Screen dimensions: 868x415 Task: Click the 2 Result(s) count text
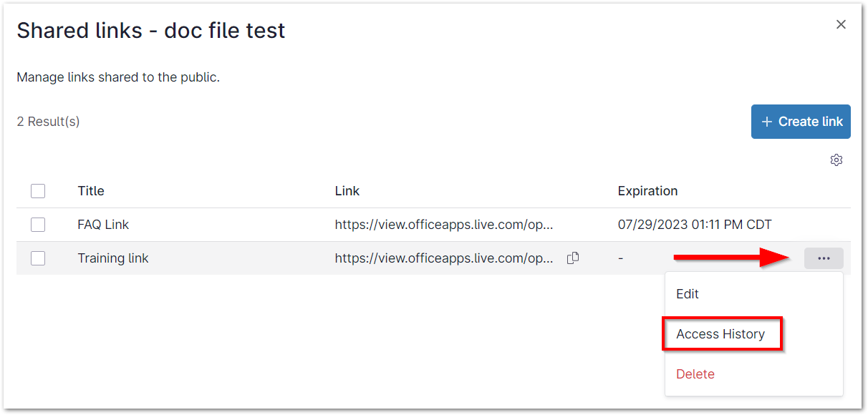(x=48, y=122)
